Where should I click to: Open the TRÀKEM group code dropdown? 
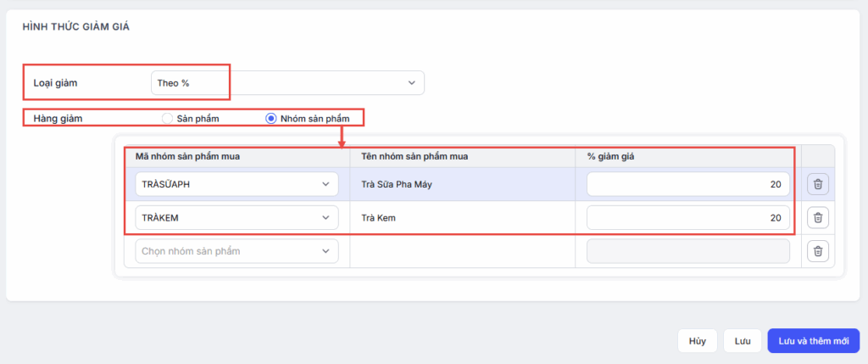236,218
